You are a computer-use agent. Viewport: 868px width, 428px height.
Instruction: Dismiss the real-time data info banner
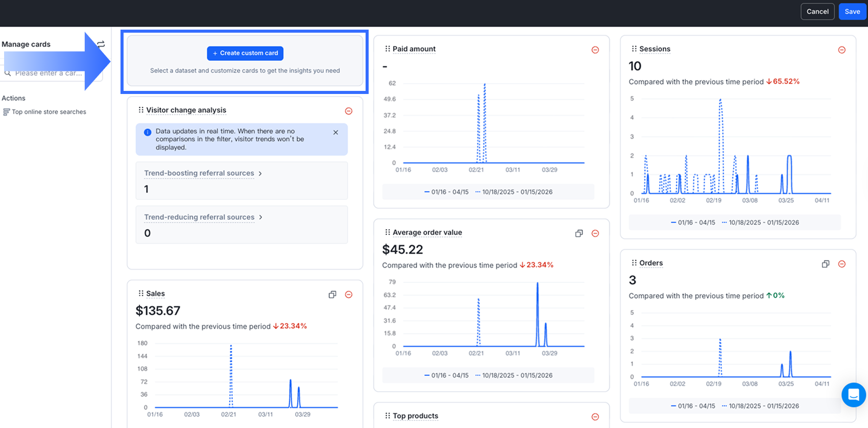point(335,132)
